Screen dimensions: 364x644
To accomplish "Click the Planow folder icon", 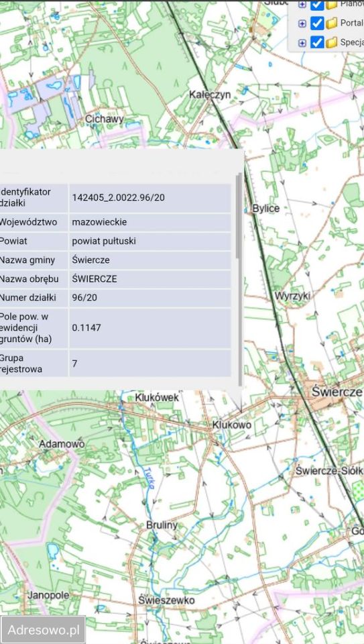I will coord(332,5).
